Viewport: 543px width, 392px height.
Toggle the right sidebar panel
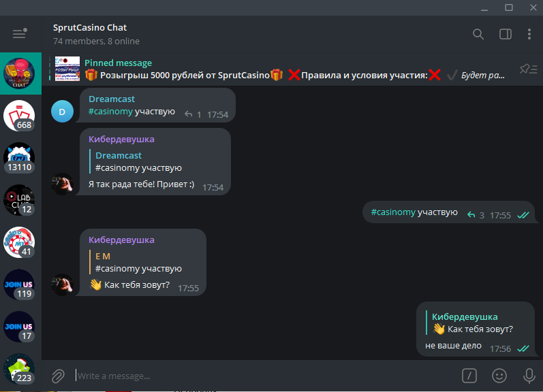(505, 34)
